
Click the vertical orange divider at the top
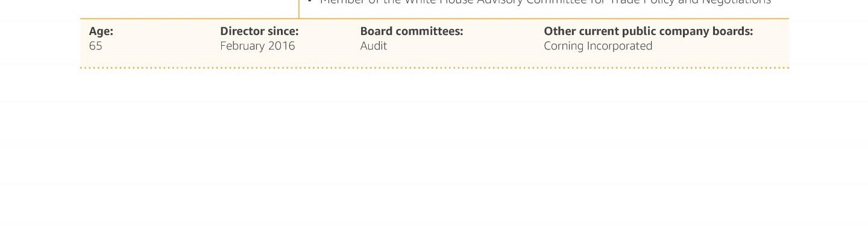pos(299,9)
